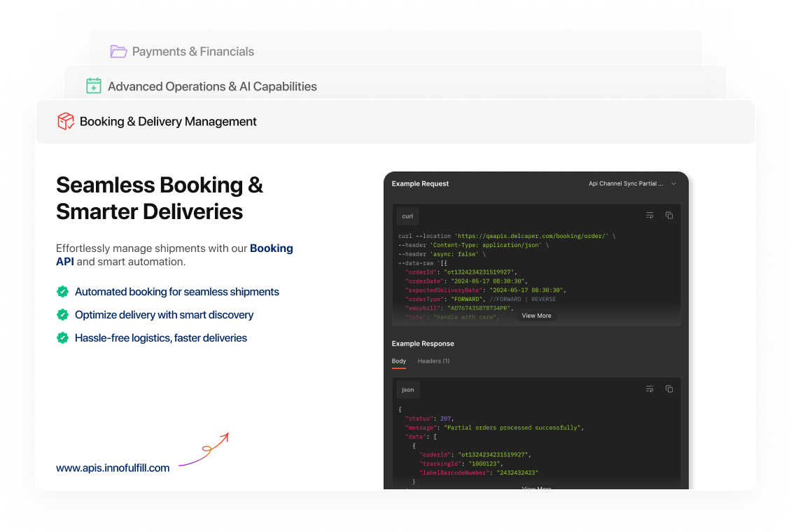
Task: Select the json format label
Action: tap(407, 390)
